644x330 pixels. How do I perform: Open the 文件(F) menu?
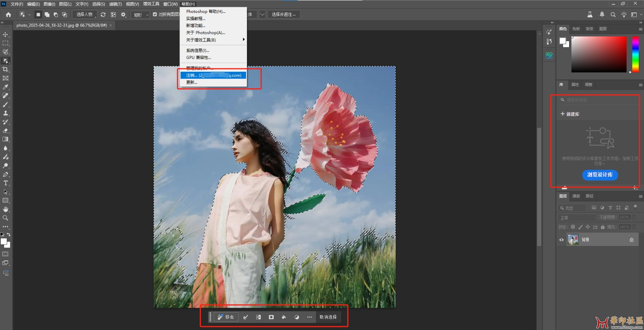pyautogui.click(x=17, y=4)
